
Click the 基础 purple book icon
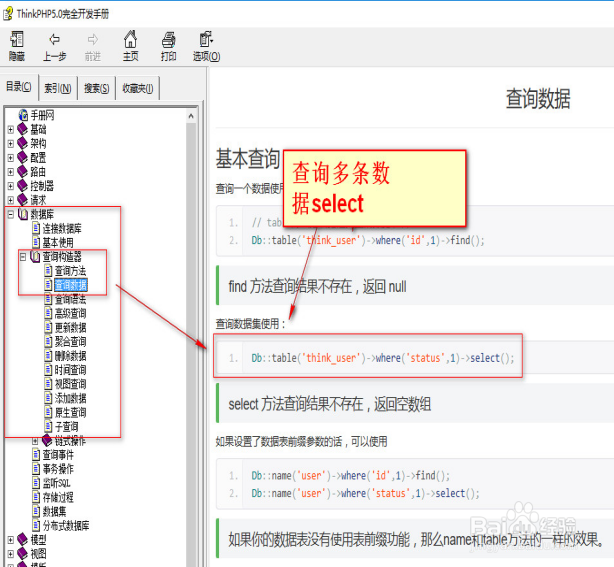[x=23, y=129]
